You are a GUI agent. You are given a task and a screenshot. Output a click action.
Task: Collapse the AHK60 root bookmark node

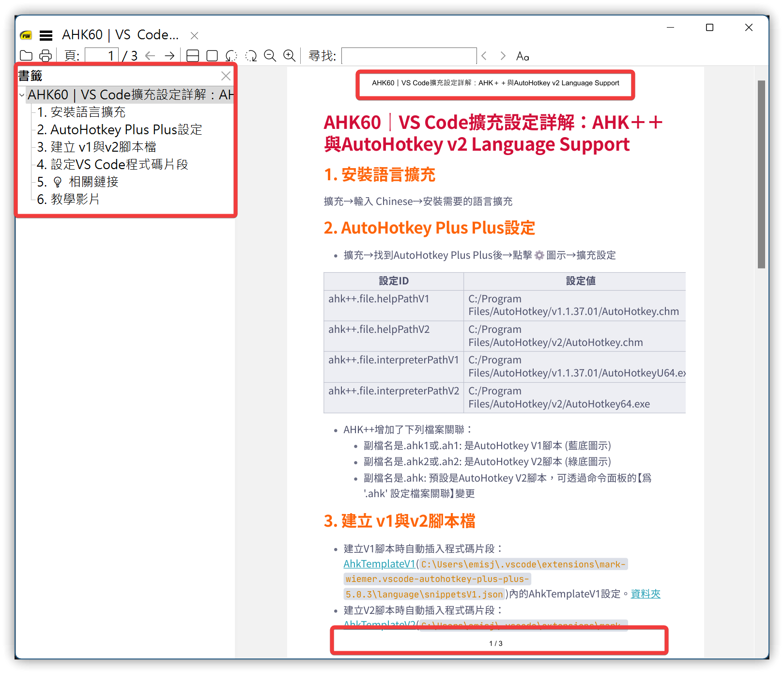22,95
